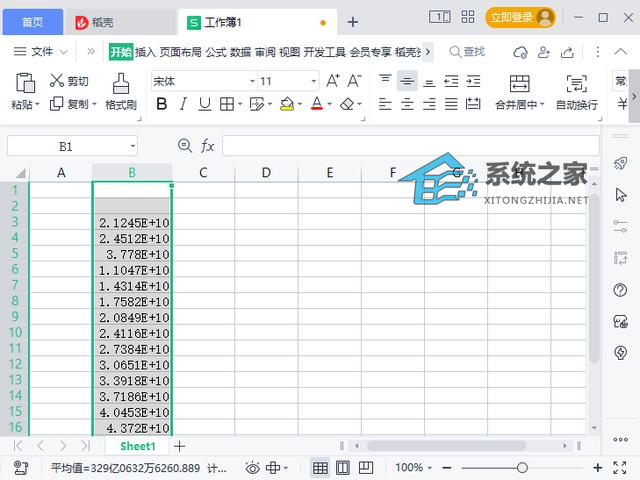Toggle Underline formatting
The image size is (640, 480).
(205, 104)
